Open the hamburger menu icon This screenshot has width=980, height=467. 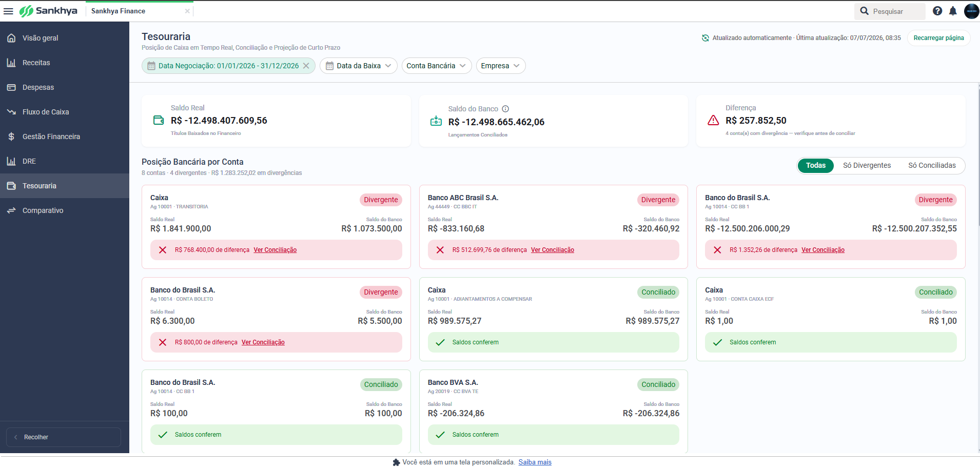pos(8,11)
